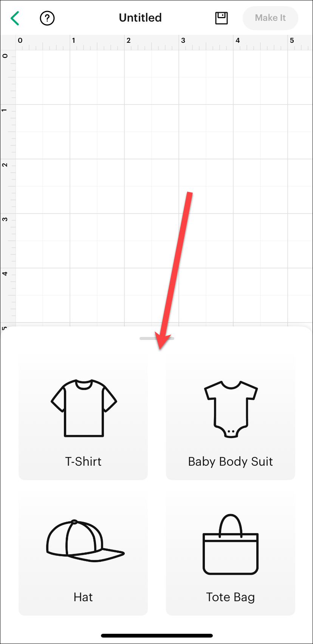Click the 5 mark on horizontal ruler
This screenshot has height=644, width=313.
(x=292, y=41)
